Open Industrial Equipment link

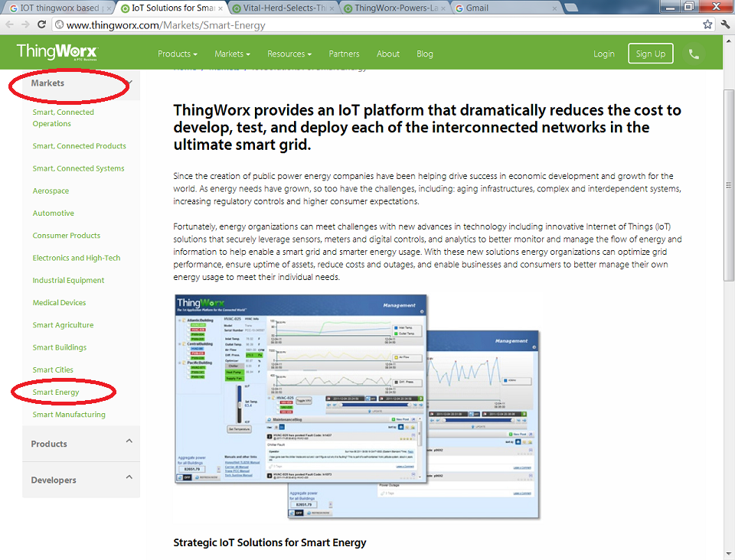coord(68,281)
